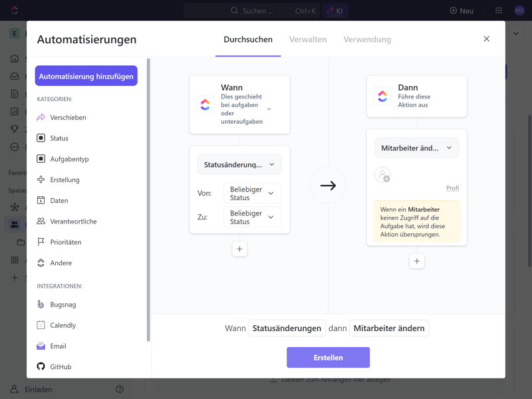The width and height of the screenshot is (532, 399).
Task: Add another action with plus button
Action: (x=417, y=261)
